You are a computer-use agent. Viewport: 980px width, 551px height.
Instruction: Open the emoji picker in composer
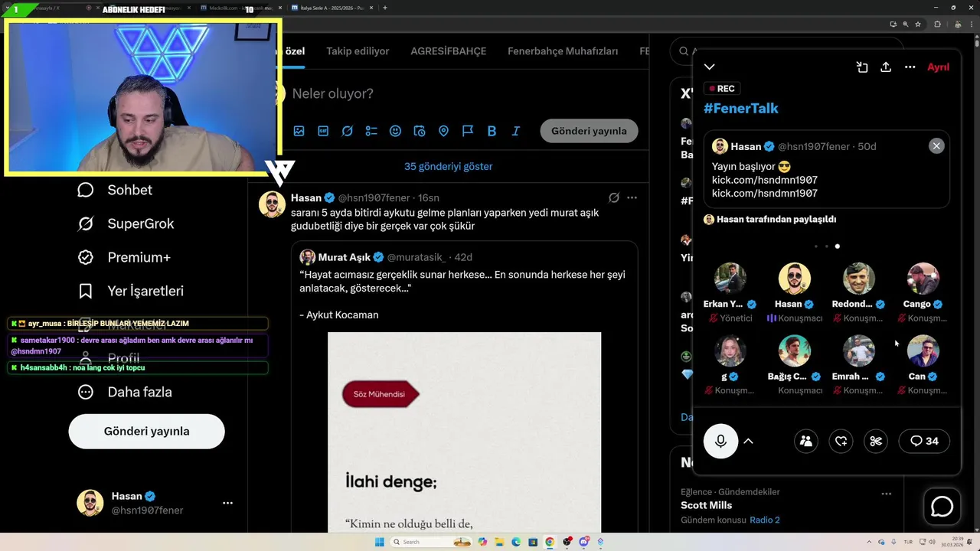point(395,131)
